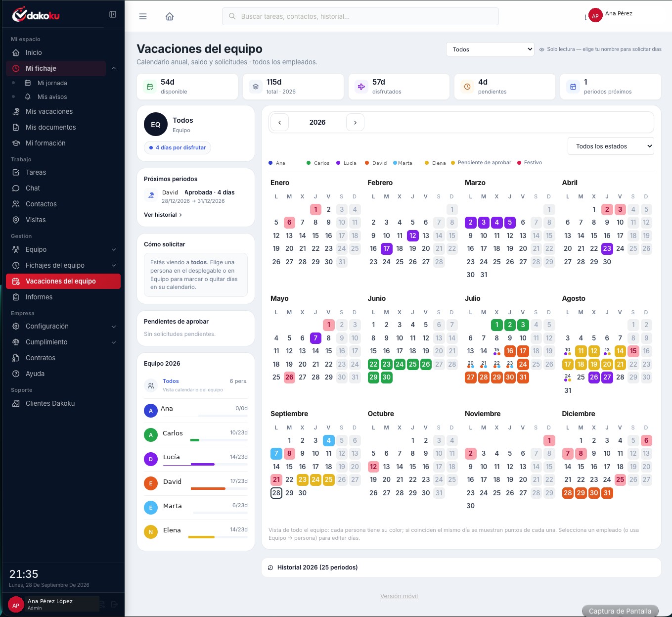Click the Visitas map pin icon
The image size is (672, 617).
click(16, 220)
